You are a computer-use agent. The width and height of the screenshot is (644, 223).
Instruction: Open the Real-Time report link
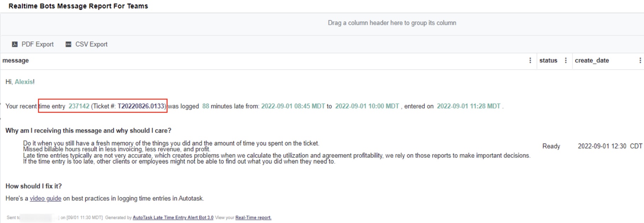point(253,218)
